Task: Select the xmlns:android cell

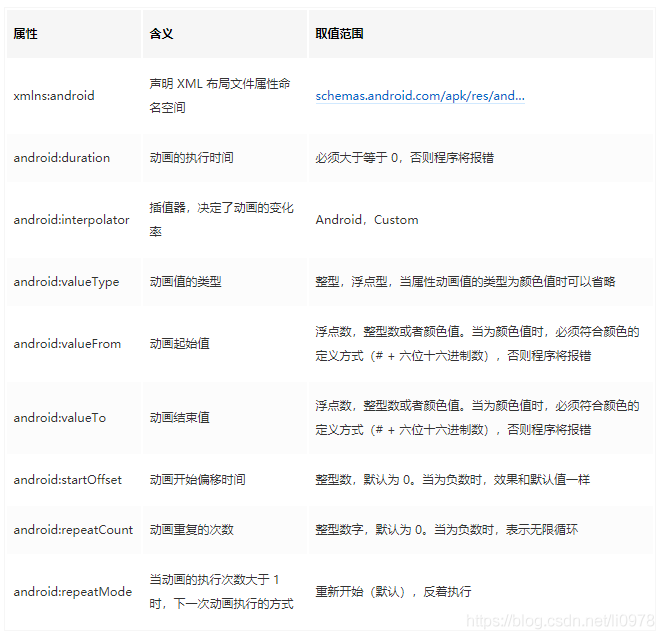Action: [74, 96]
